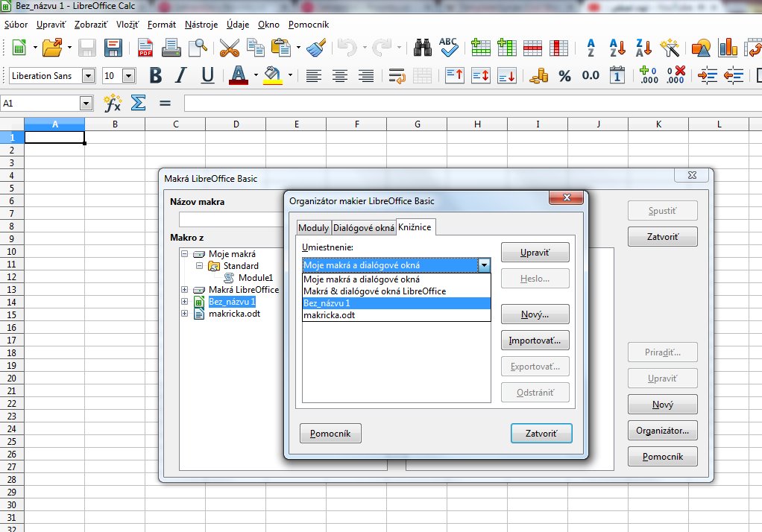Open Find & Replace binoculars
The width and height of the screenshot is (762, 532).
423,48
